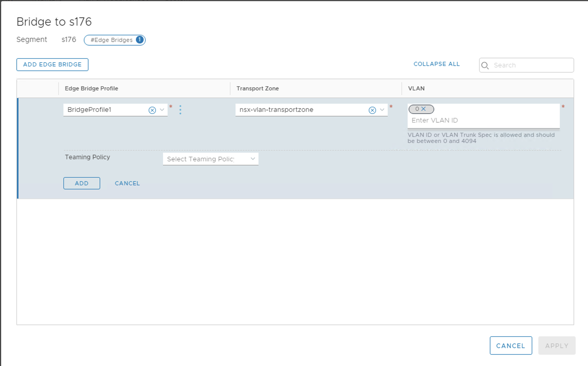Open the Select Teaming Policy dropdown

(x=210, y=159)
